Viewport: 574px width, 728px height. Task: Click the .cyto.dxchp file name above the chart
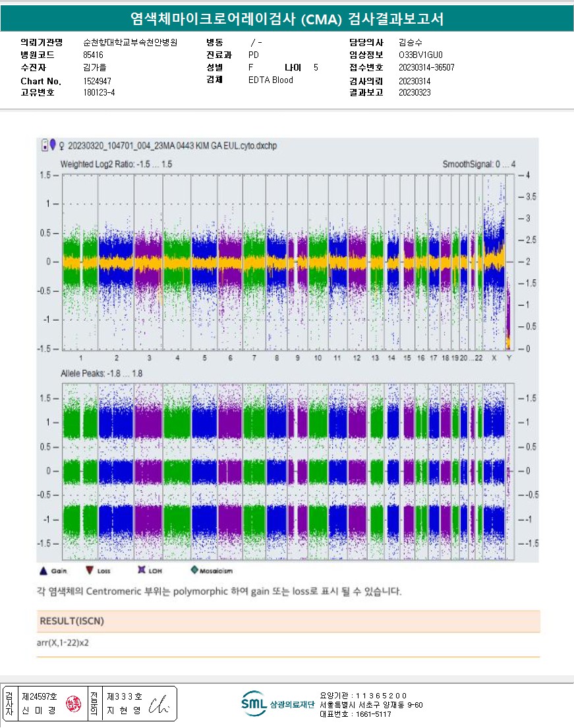(172, 146)
